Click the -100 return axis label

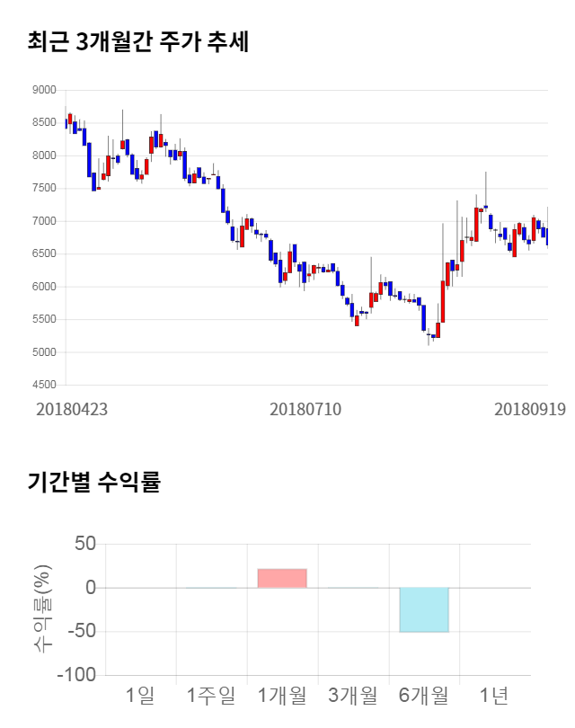(75, 675)
